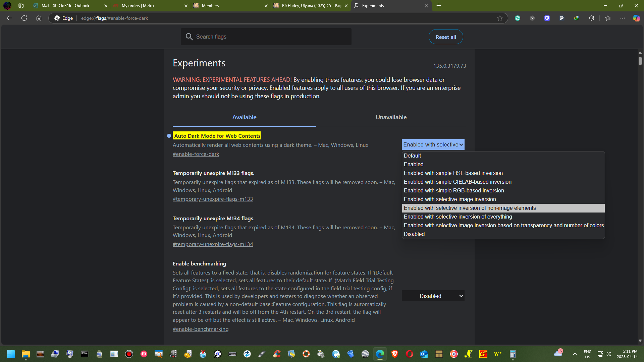Click the favorite star in address bar
The height and width of the screenshot is (362, 644).
500,18
